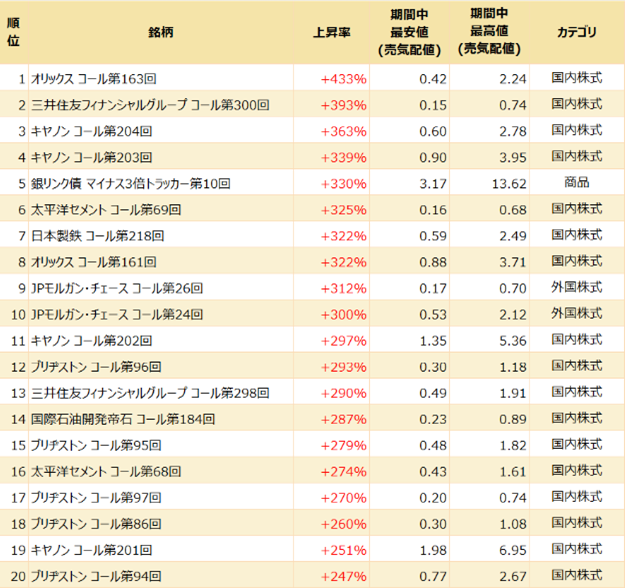
Task: Select オリックス コール第163回 row name
Action: tap(93, 79)
